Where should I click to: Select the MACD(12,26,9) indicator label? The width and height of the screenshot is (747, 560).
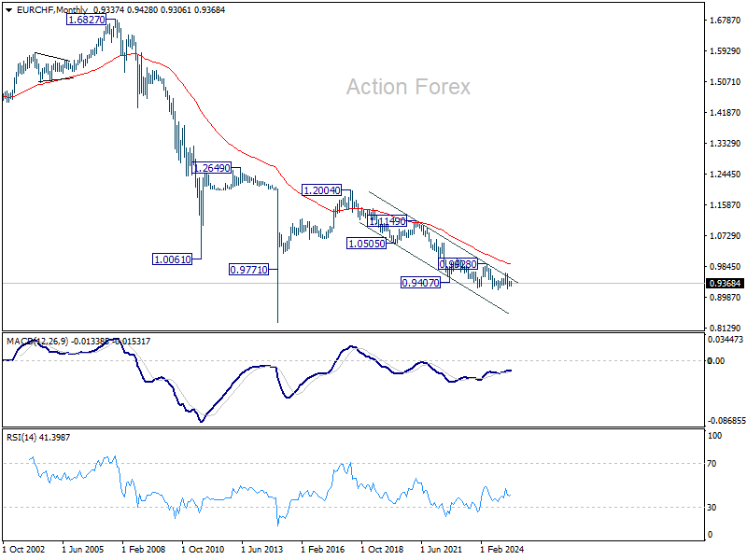(37, 342)
